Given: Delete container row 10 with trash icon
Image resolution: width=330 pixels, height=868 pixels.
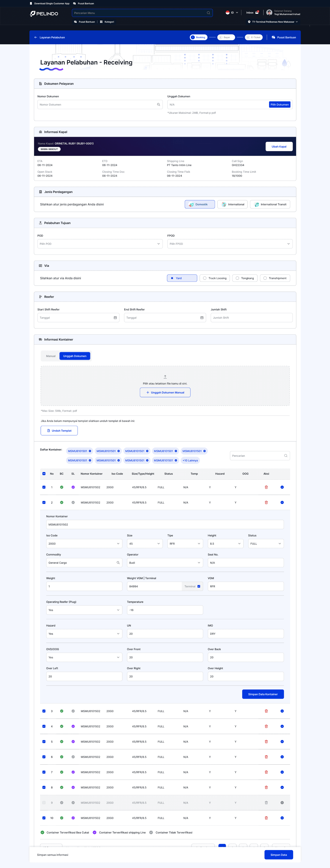Looking at the screenshot, I should coord(266,818).
